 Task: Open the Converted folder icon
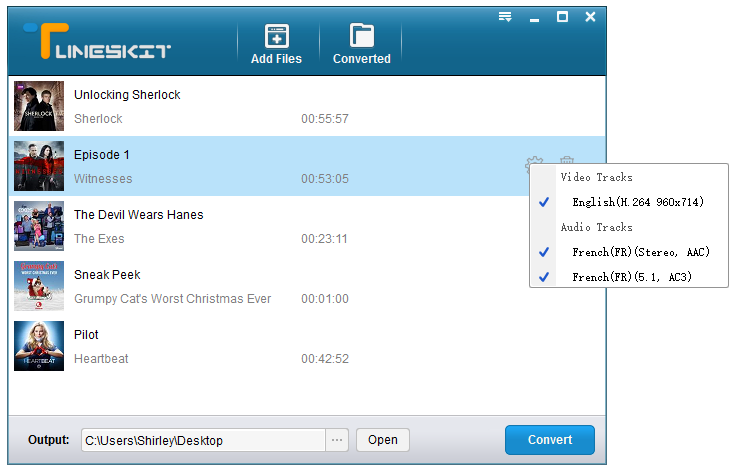361,35
